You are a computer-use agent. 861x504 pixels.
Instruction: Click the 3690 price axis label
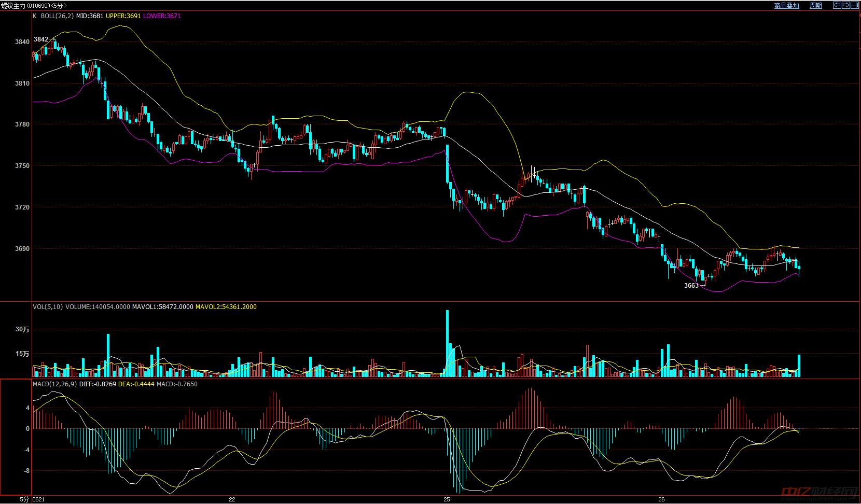pyautogui.click(x=22, y=249)
